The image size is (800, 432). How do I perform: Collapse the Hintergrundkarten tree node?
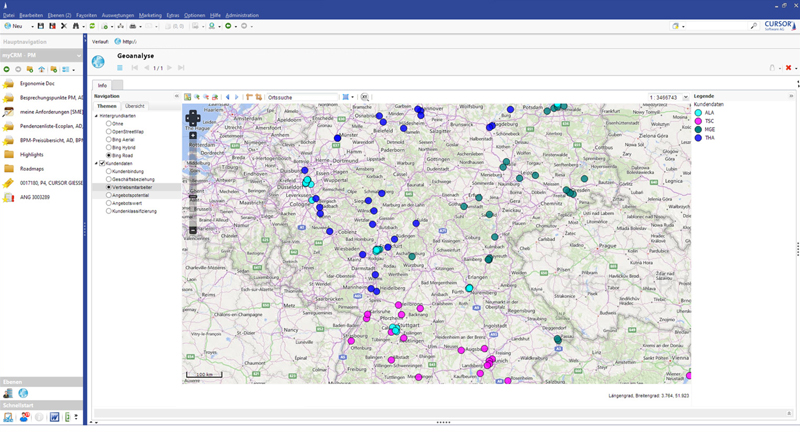[97, 116]
